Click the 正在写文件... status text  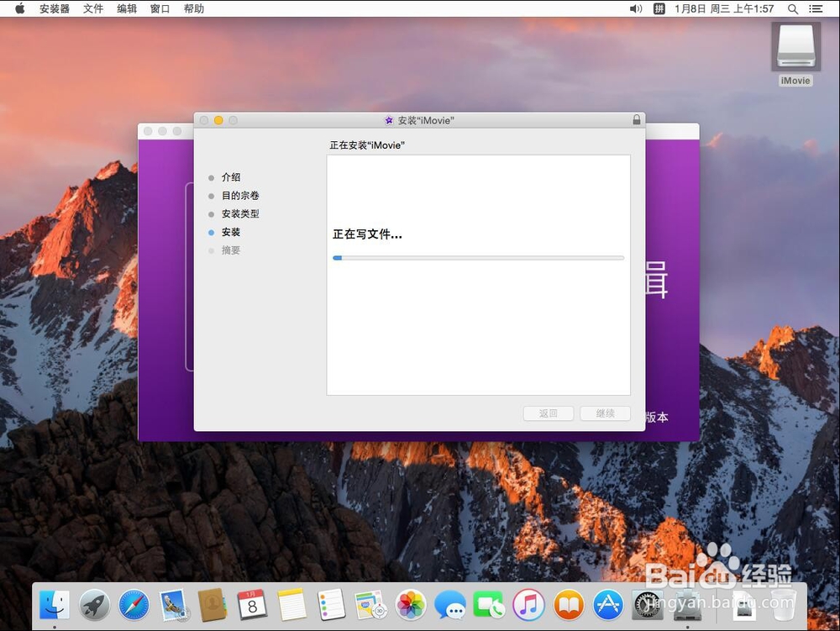[x=367, y=234]
